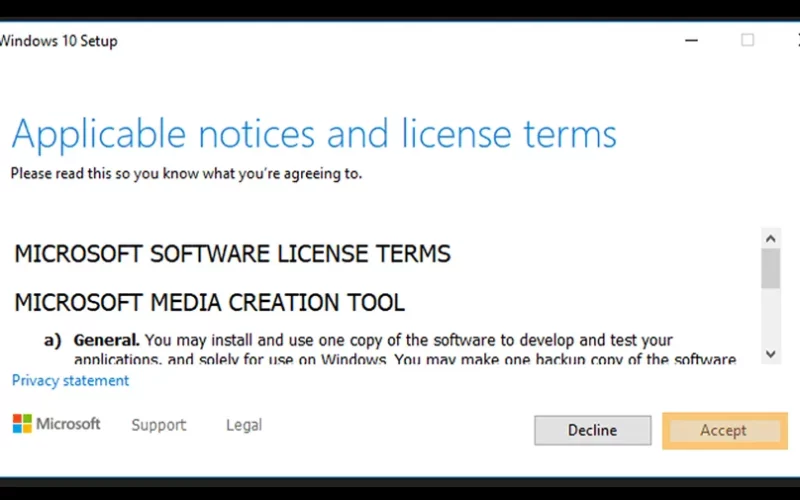
Task: Click the Microsoft logo
Action: point(57,423)
